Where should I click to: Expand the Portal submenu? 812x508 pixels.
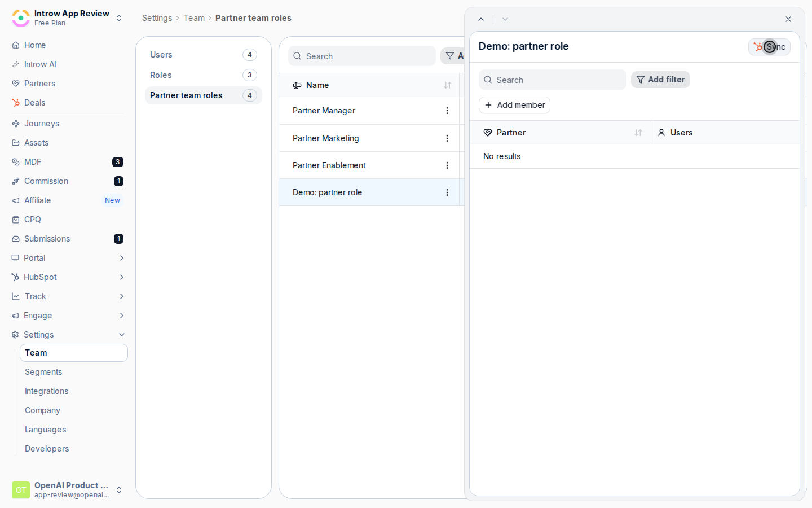(122, 258)
